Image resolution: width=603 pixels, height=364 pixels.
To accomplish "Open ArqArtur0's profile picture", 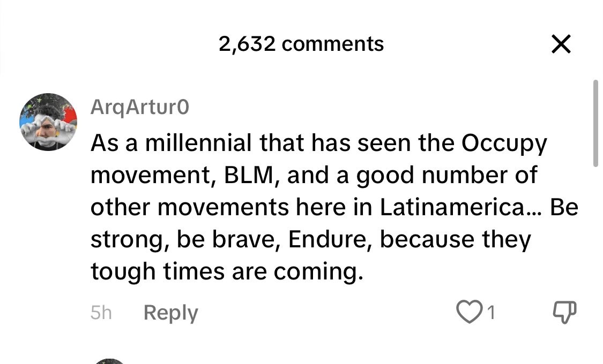I will (x=48, y=122).
